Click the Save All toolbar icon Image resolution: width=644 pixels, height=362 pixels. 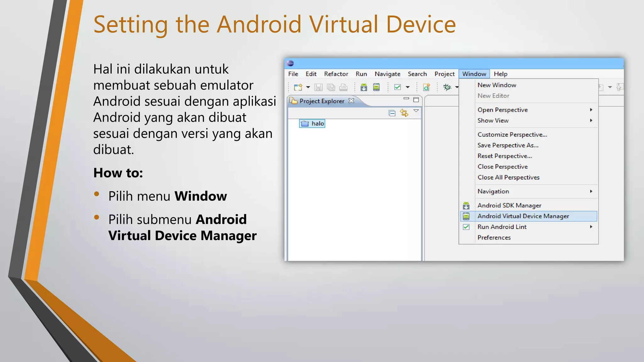coord(331,87)
